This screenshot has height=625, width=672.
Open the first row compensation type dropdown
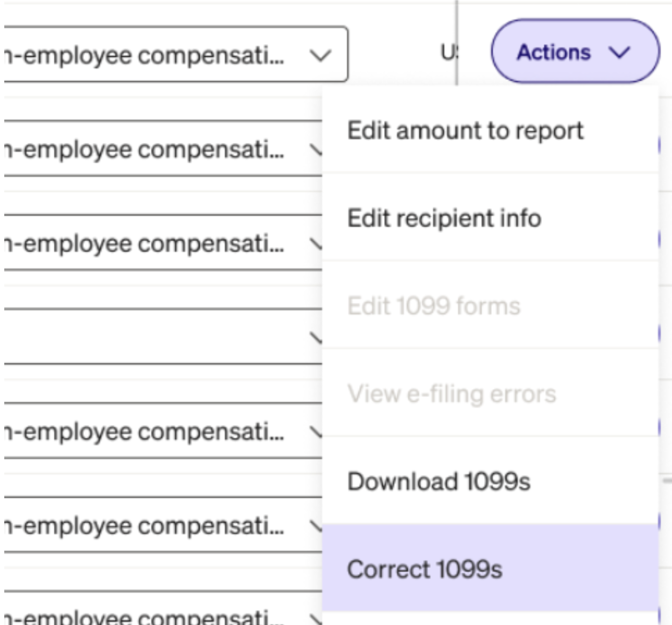[x=154, y=55]
